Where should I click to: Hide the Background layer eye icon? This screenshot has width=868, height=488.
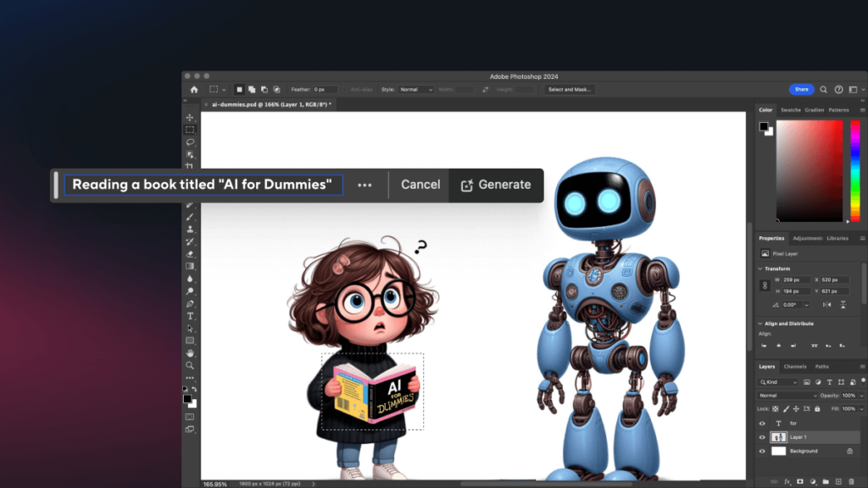point(762,451)
